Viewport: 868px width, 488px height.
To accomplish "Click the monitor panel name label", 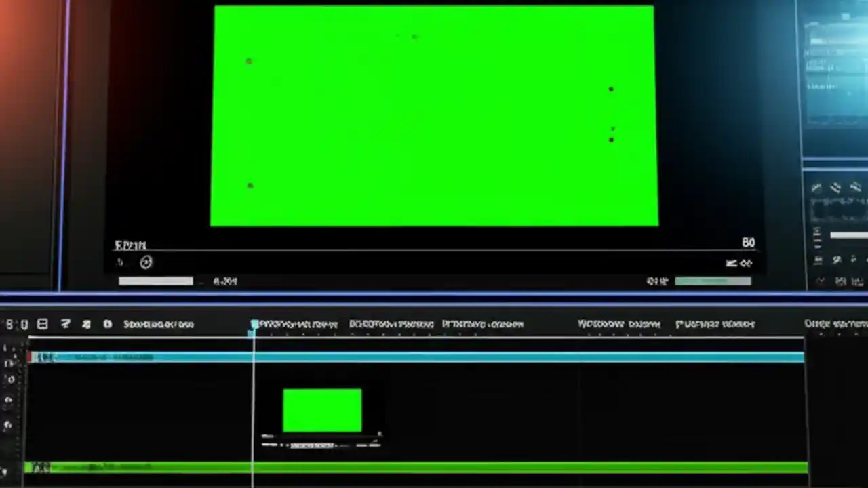I will click(x=130, y=245).
